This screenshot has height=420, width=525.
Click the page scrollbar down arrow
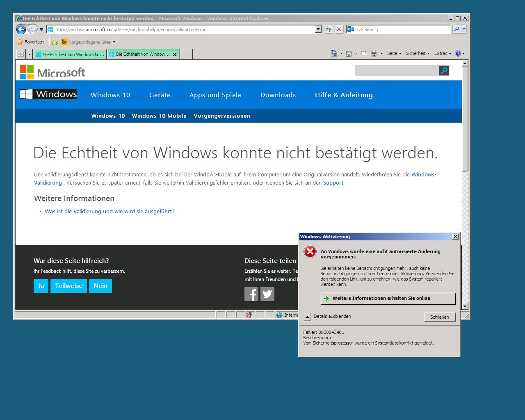(465, 306)
